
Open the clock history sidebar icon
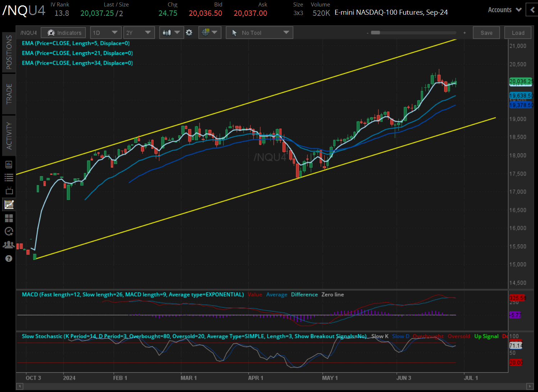point(9,232)
